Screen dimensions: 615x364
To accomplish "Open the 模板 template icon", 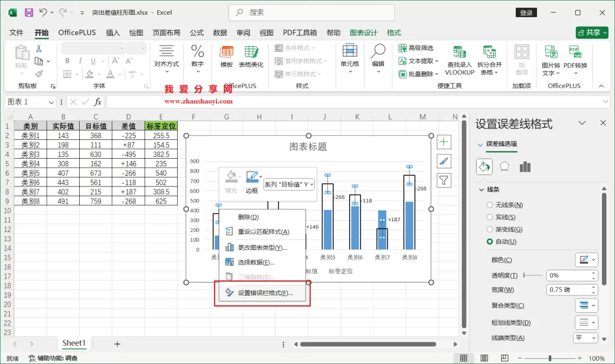I will (x=226, y=52).
